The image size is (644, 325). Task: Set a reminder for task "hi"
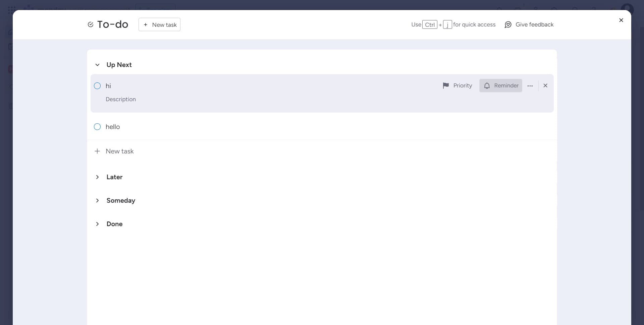coord(501,85)
